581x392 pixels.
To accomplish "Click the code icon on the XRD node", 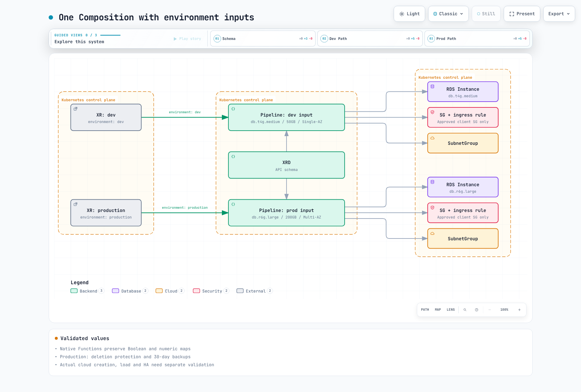I will (233, 156).
